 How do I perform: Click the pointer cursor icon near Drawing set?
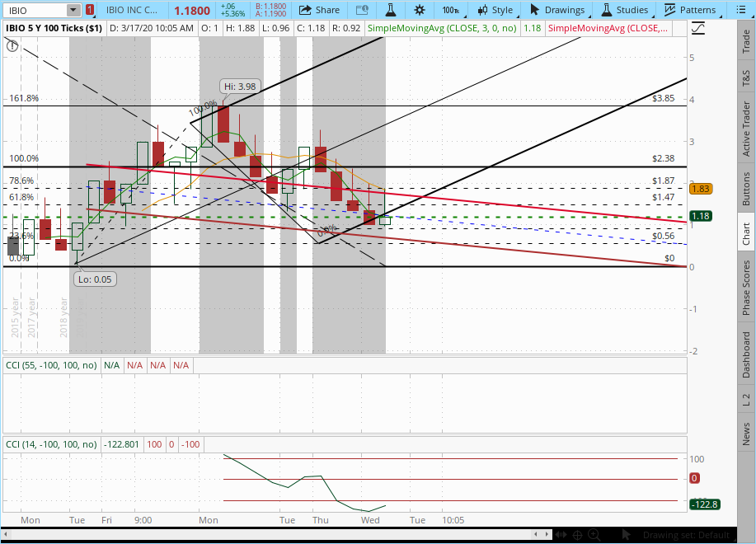(x=625, y=535)
